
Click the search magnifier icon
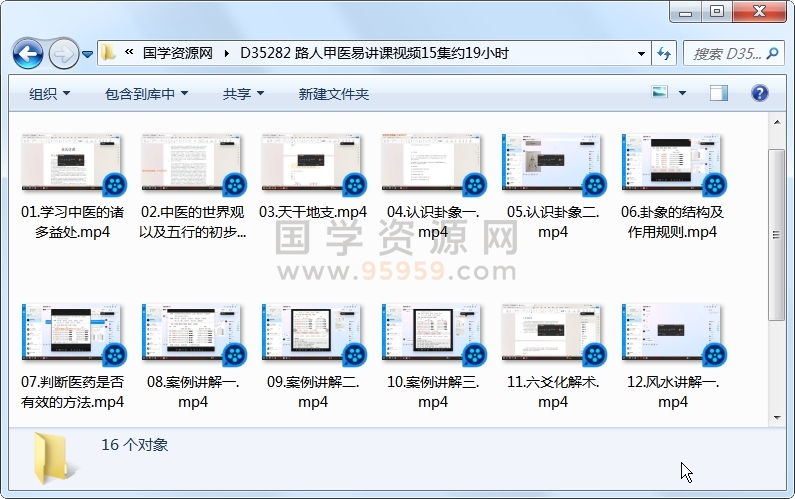[x=773, y=53]
